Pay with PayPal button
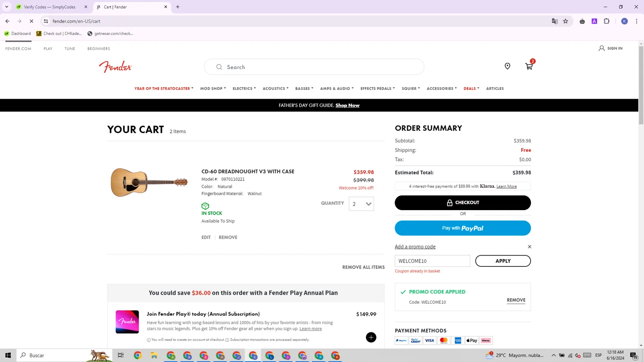This screenshot has width=644, height=362. click(x=463, y=228)
